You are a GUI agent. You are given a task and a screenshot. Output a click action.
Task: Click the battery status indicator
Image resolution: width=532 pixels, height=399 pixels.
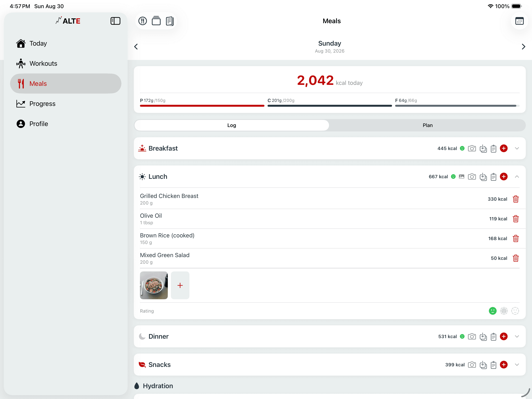coord(516,6)
